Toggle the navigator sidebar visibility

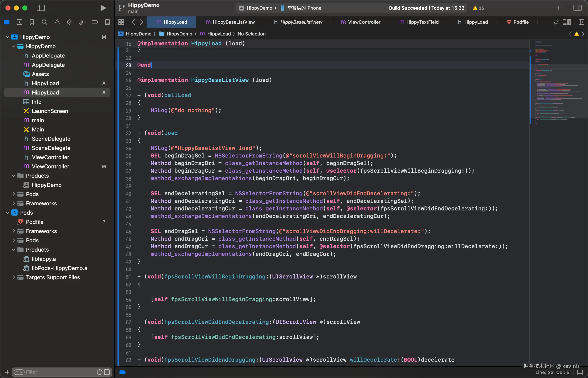[41, 8]
